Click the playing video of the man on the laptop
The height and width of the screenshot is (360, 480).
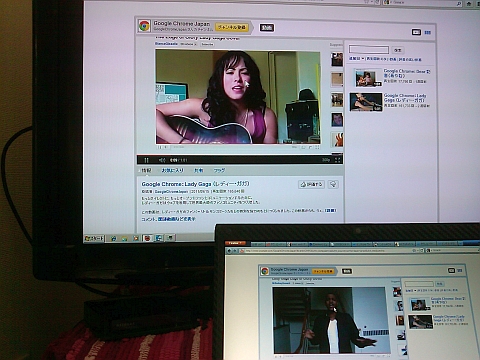[x=331, y=320]
